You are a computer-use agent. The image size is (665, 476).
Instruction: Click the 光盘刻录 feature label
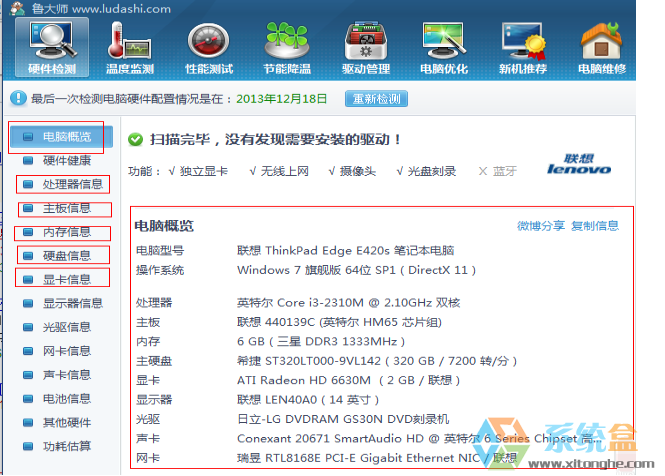[431, 171]
